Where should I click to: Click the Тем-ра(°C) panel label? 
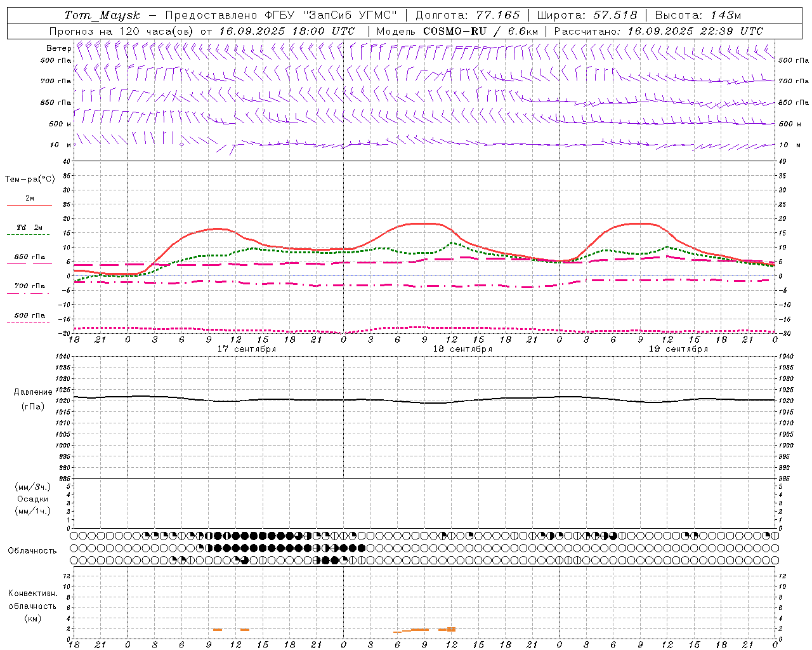coord(30,180)
